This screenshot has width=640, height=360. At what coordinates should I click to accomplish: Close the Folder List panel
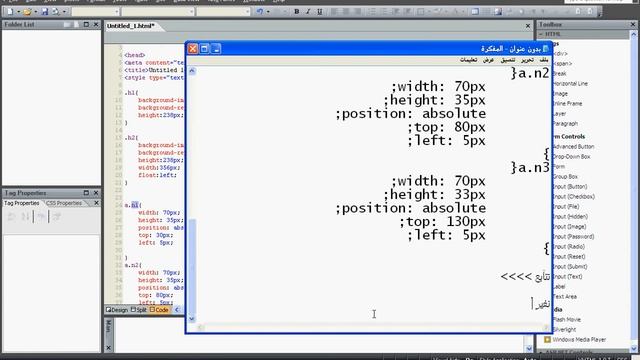click(x=96, y=24)
